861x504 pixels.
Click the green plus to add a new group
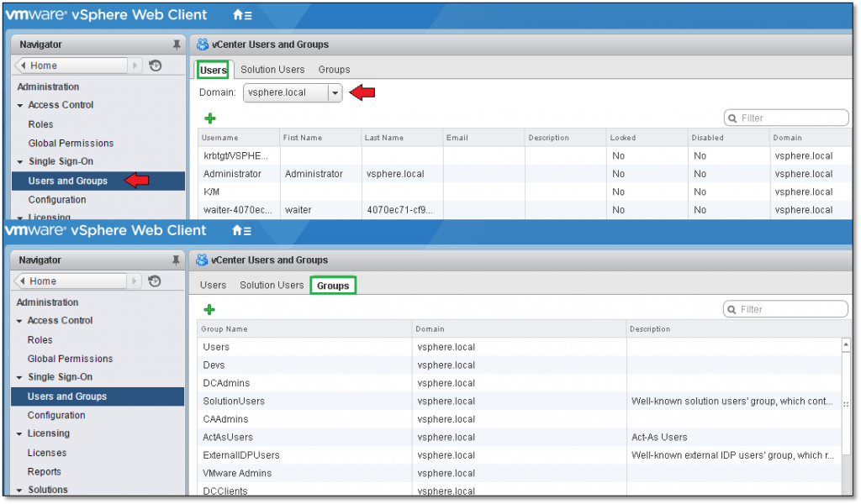coord(209,309)
